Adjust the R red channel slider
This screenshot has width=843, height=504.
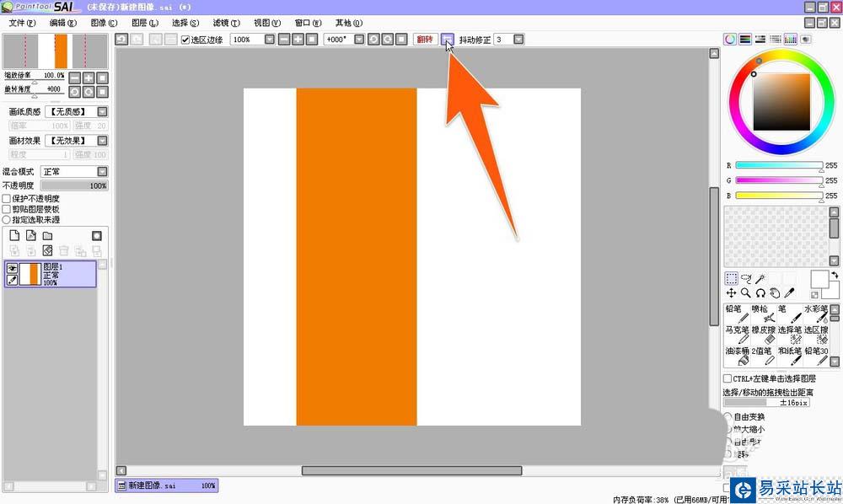[x=779, y=165]
